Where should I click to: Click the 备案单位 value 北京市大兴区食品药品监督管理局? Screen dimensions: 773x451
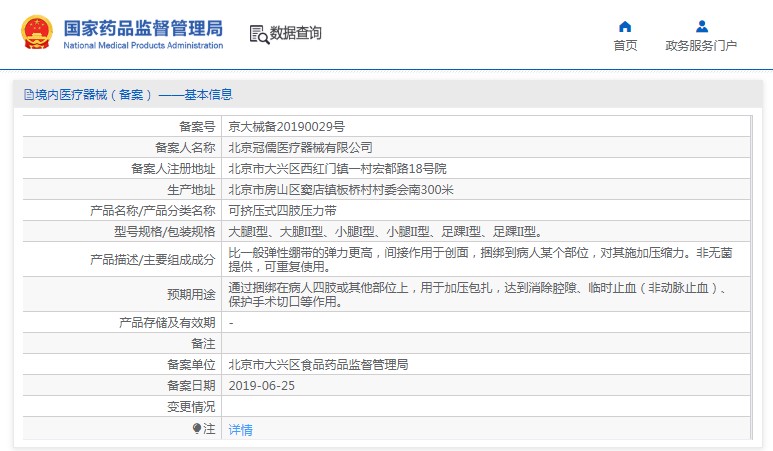coord(318,364)
